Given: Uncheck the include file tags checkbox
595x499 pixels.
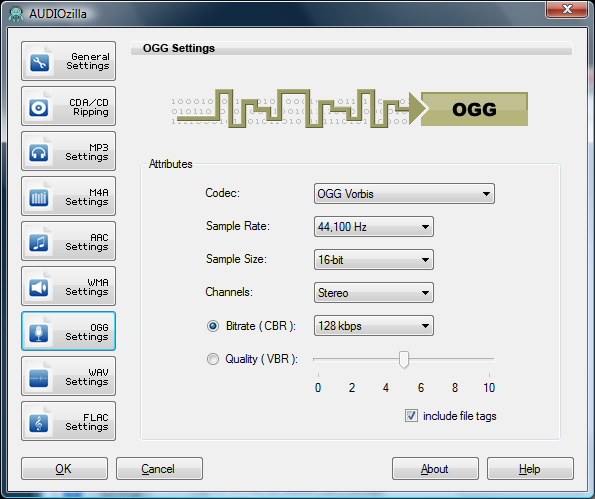Looking at the screenshot, I should point(411,416).
